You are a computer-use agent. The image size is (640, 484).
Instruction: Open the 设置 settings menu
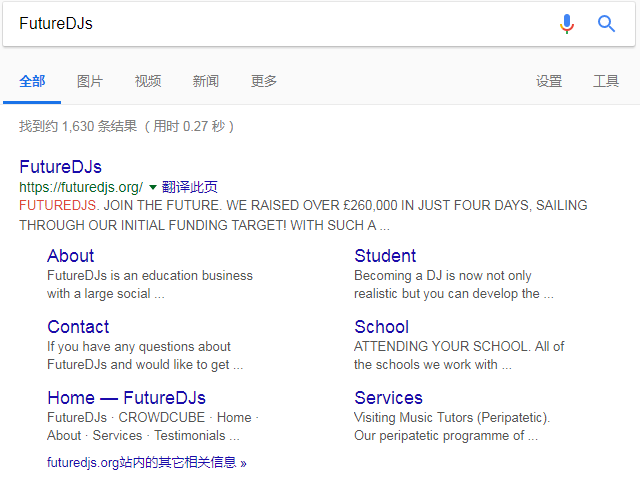549,81
